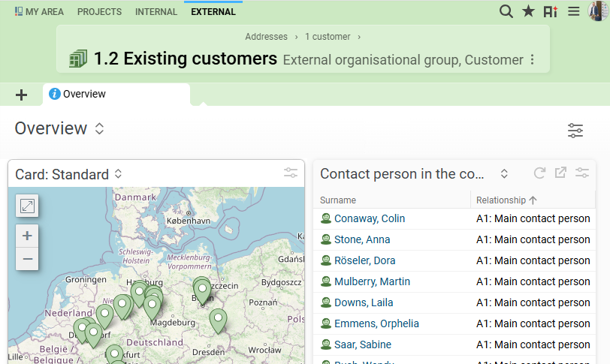The height and width of the screenshot is (364, 610).
Task: Click the favorites star icon
Action: tap(528, 11)
